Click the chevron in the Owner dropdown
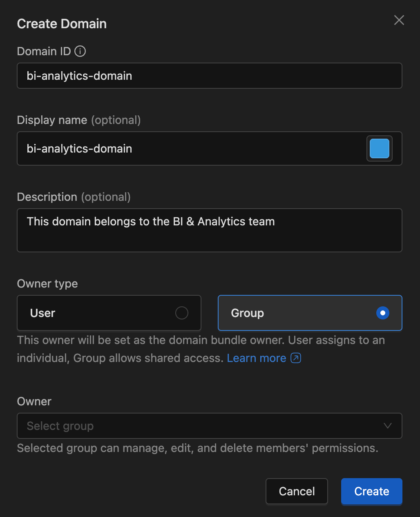The height and width of the screenshot is (517, 420). click(387, 426)
